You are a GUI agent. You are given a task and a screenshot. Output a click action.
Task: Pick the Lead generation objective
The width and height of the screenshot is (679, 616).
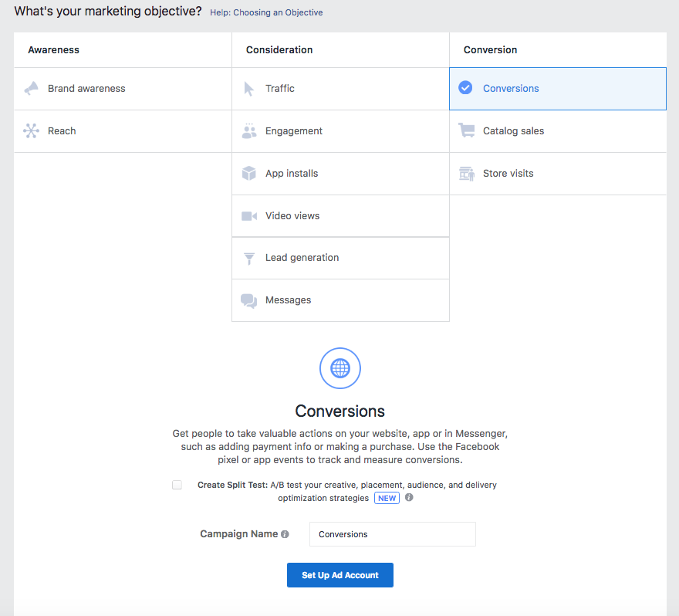(340, 258)
